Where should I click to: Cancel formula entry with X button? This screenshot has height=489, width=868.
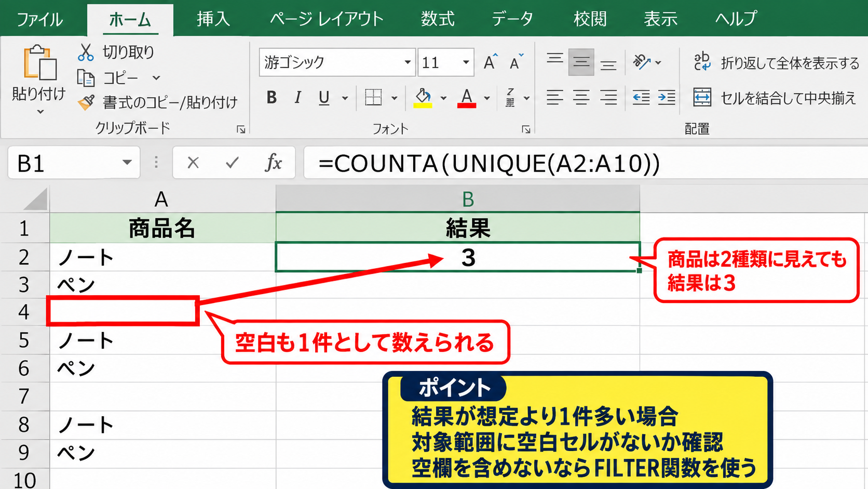pyautogui.click(x=193, y=163)
